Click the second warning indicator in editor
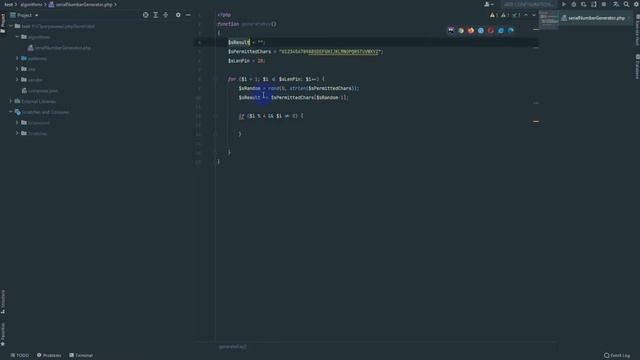 (505, 15)
